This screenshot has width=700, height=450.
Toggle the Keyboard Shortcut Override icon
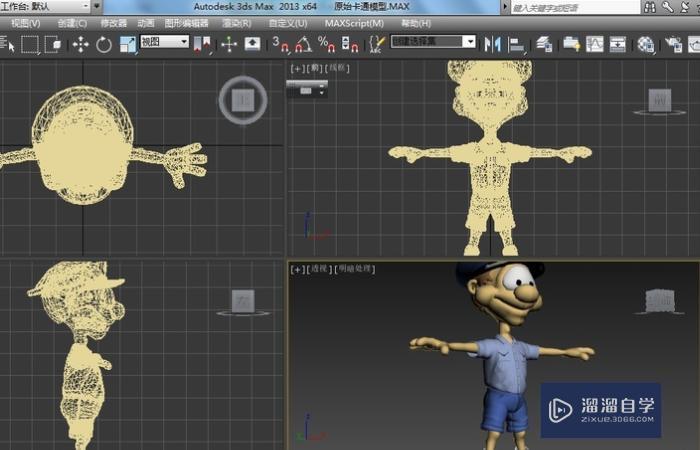tap(252, 44)
